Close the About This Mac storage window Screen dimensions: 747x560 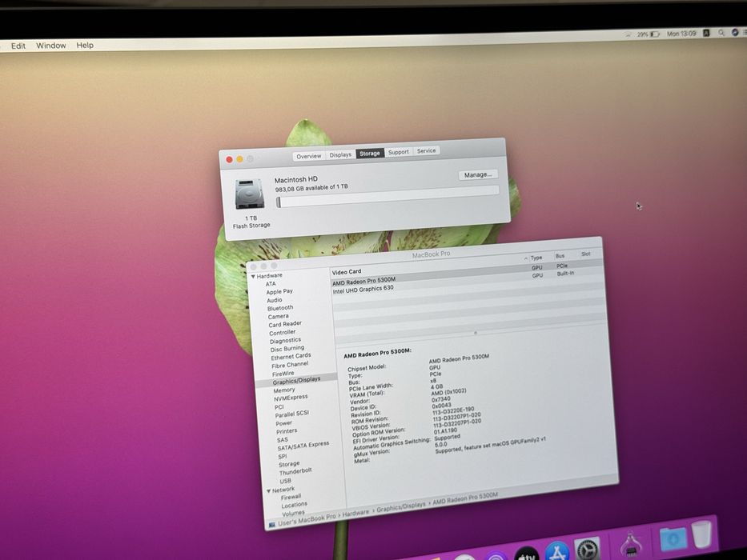[229, 159]
